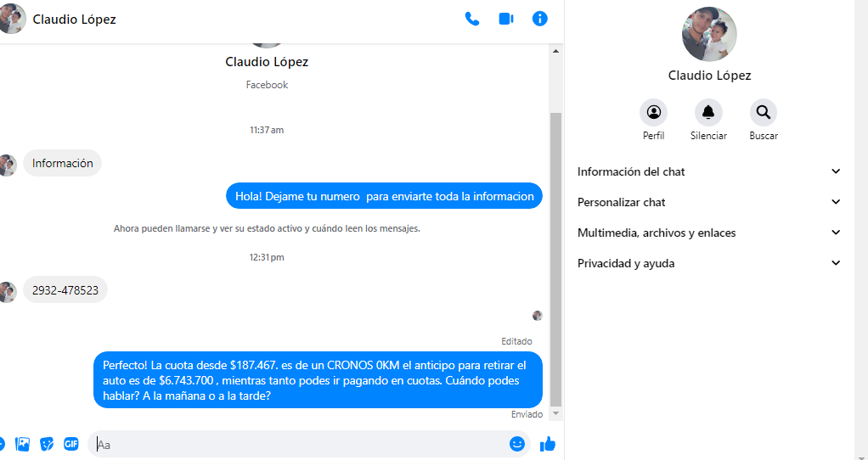Click the Claudio López name in header
868x460 pixels.
(x=74, y=20)
